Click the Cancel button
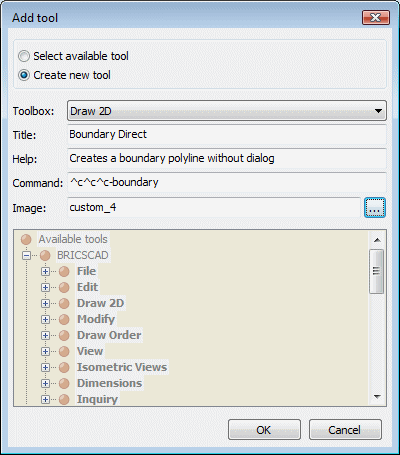The width and height of the screenshot is (400, 455). [x=345, y=430]
